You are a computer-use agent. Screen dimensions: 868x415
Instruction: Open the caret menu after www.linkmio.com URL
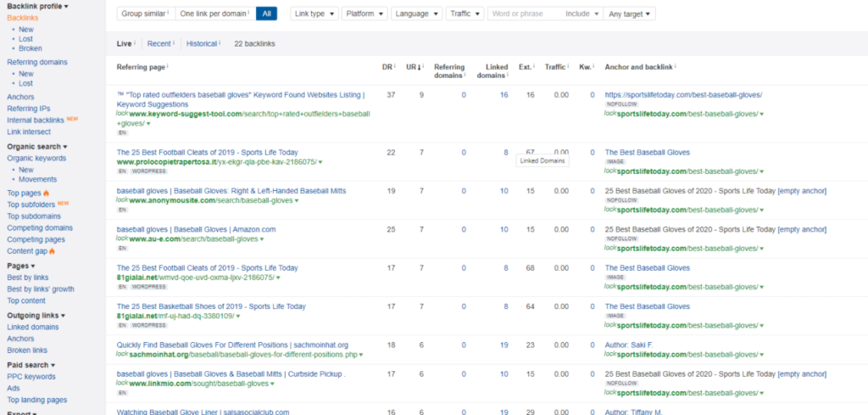click(x=272, y=384)
